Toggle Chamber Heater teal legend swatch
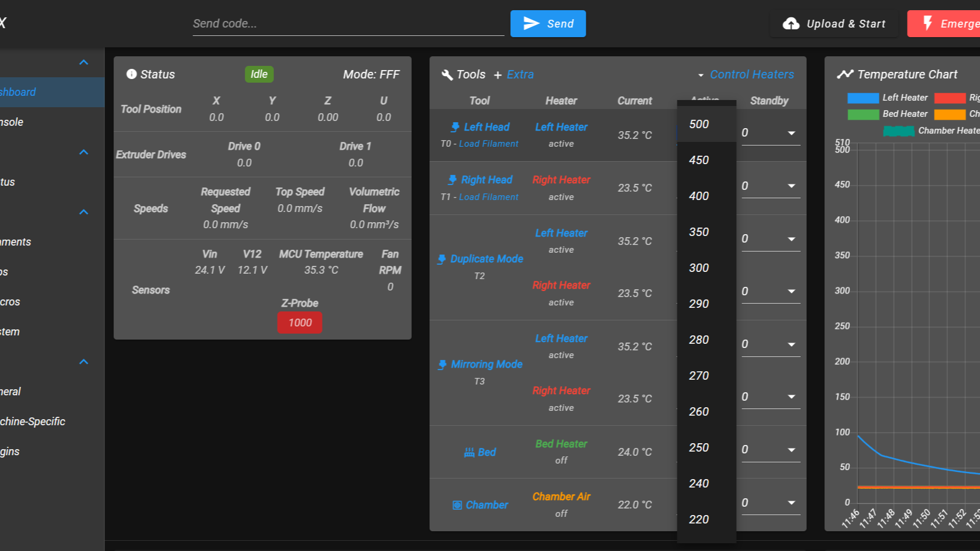980x551 pixels. (898, 131)
